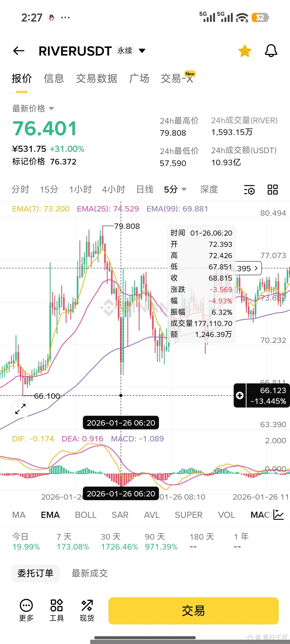Toggle the EMA indicator
The image size is (290, 644).
[x=50, y=515]
